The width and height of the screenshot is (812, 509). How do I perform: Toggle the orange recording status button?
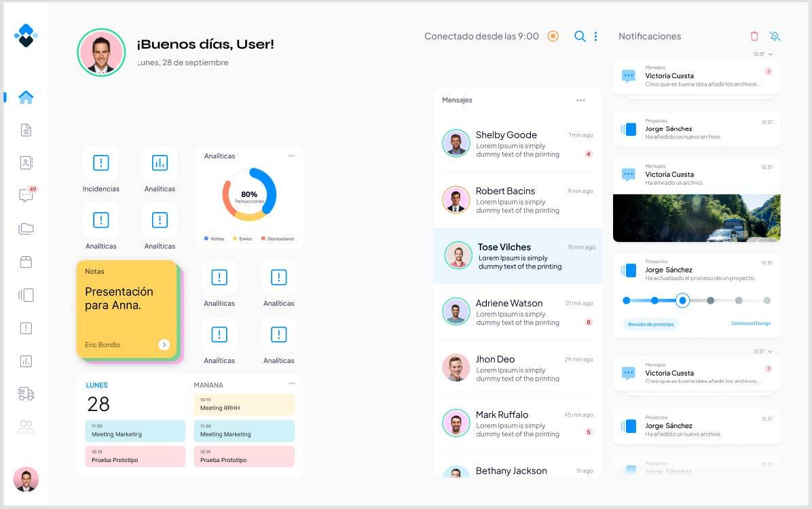pyautogui.click(x=553, y=37)
